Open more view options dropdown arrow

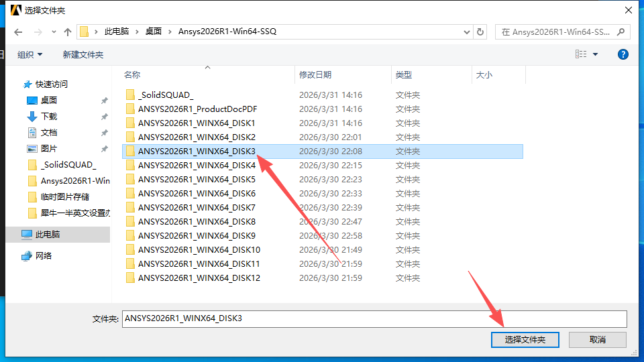595,54
